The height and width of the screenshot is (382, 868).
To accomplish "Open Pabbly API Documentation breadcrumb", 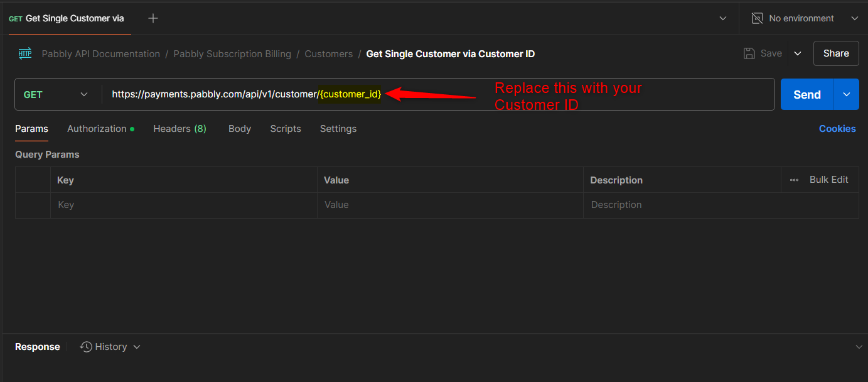I will pyautogui.click(x=101, y=54).
